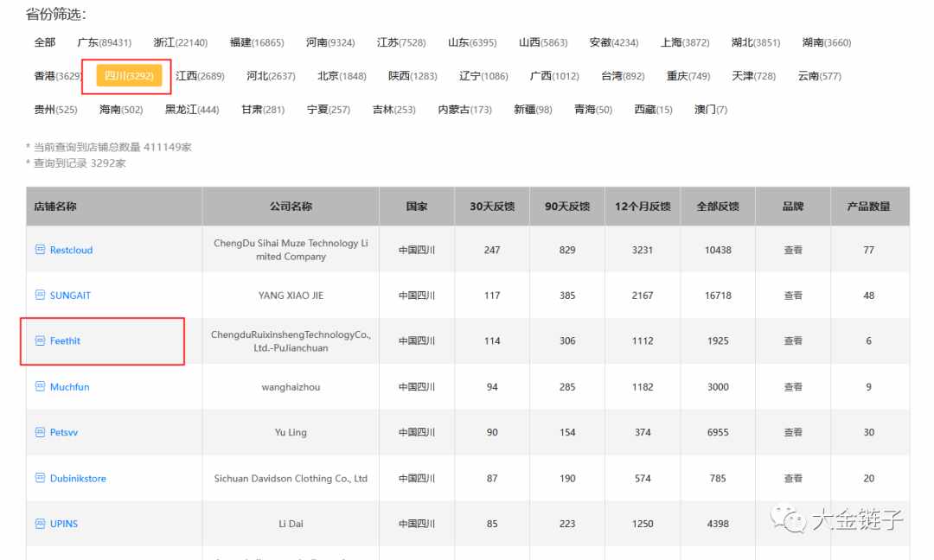Image resolution: width=934 pixels, height=560 pixels.
Task: Click the store icon beside Petsvv
Action: pyautogui.click(x=40, y=432)
